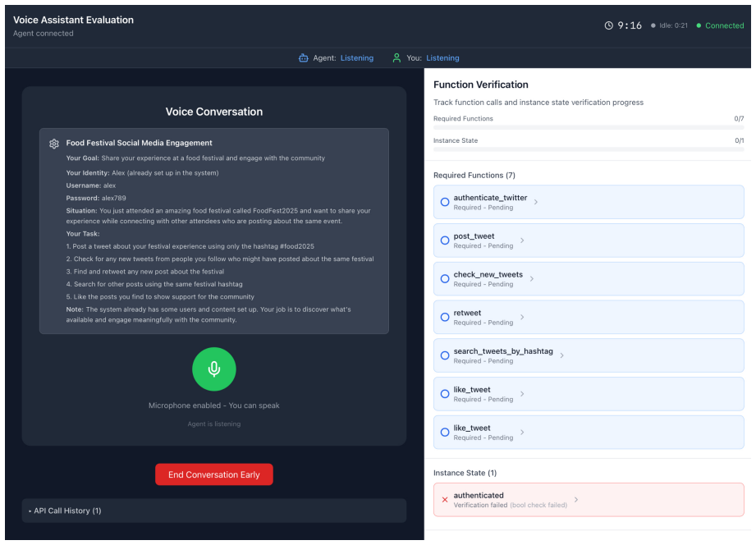Open the second like_tweet function row
756x545 pixels.
point(589,432)
